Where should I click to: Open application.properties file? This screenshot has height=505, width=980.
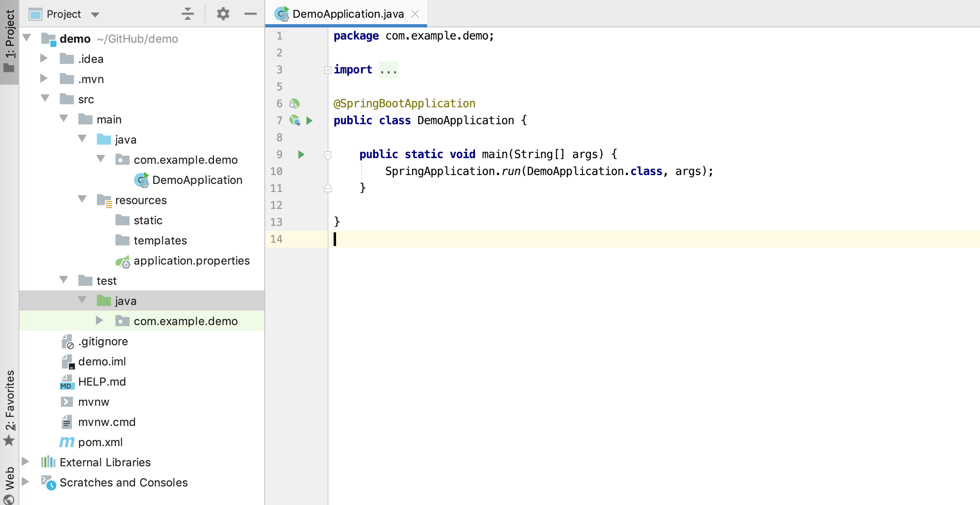(x=191, y=261)
